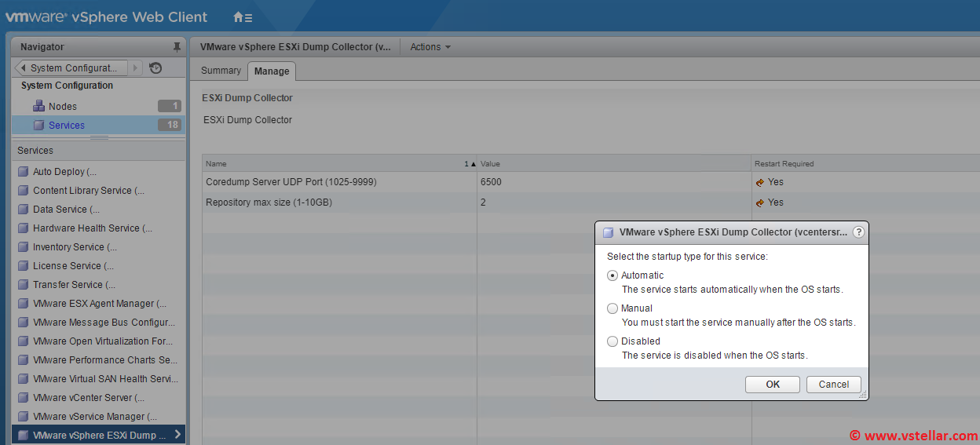Click the vSphere home menu icon
980x445 pixels.
click(x=242, y=16)
